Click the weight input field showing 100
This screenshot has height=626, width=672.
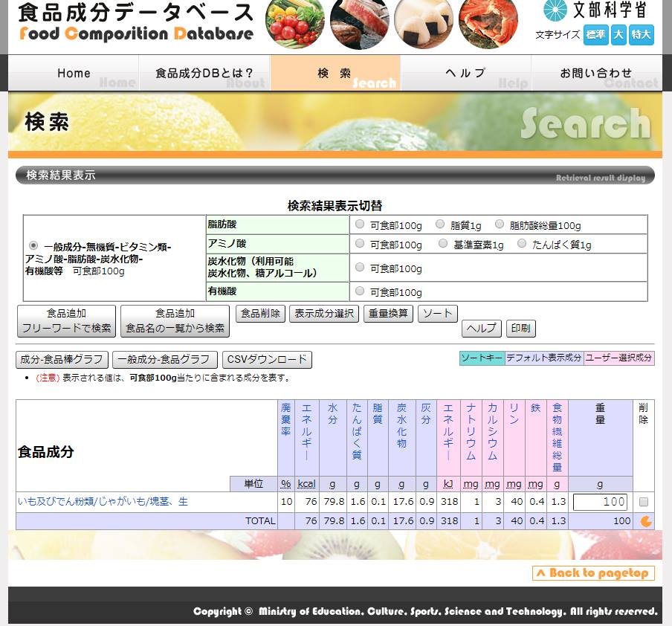click(x=600, y=502)
